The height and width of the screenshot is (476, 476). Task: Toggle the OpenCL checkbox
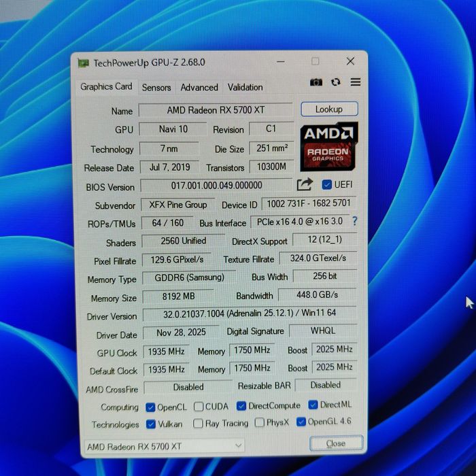(x=150, y=407)
